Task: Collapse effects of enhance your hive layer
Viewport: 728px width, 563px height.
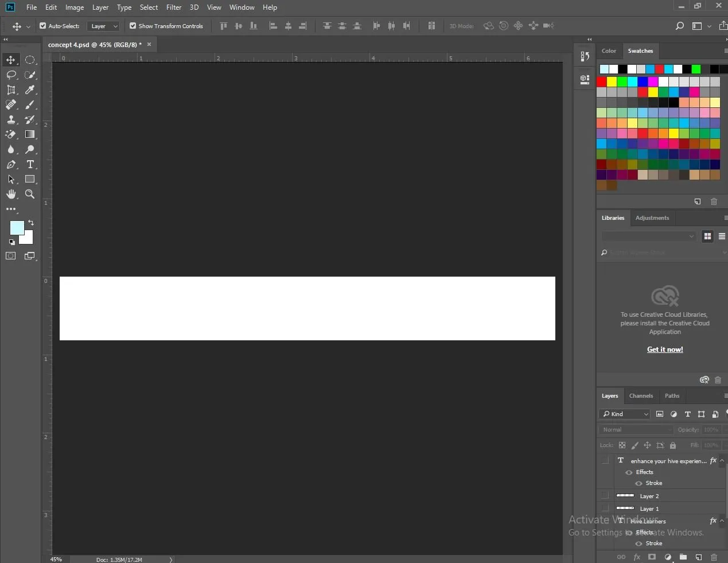Action: [722, 460]
